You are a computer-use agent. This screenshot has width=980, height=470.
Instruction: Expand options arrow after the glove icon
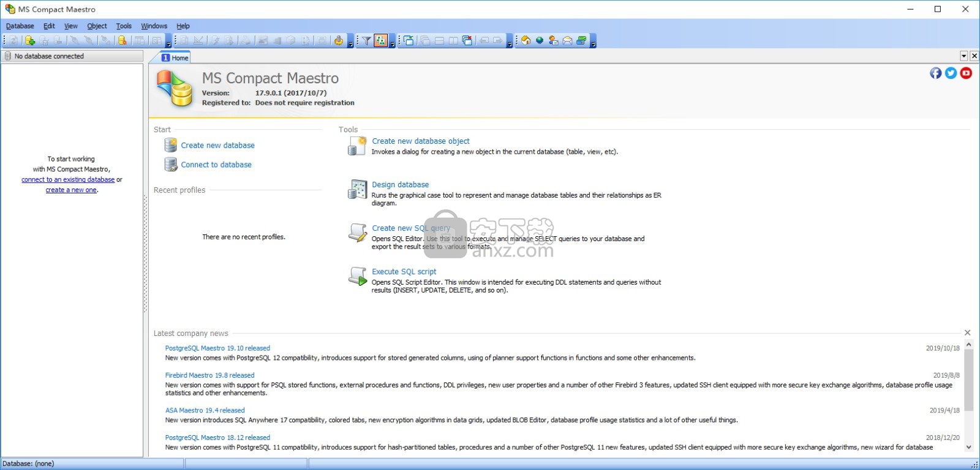(x=350, y=42)
